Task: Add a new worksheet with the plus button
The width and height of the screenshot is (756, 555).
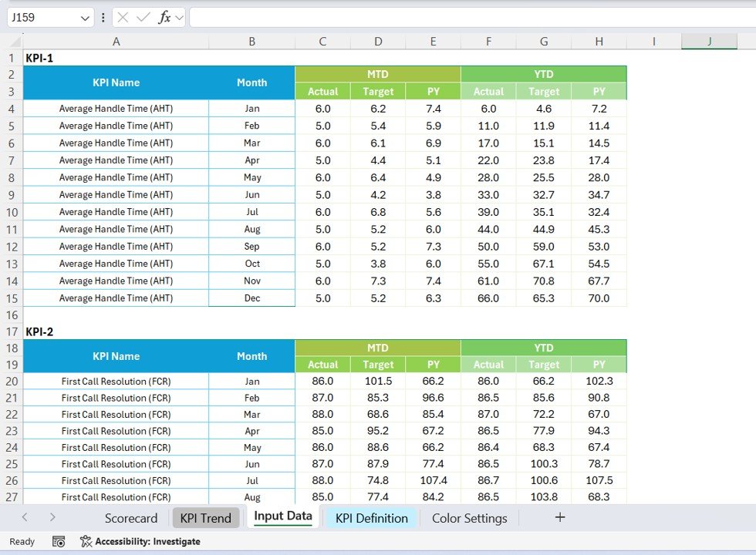Action: pyautogui.click(x=560, y=517)
